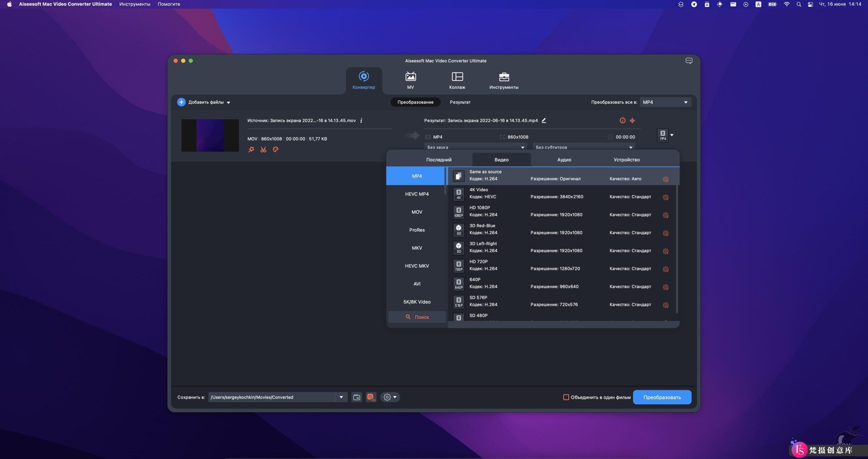The image size is (868, 459).
Task: Click the source video thumbnail
Action: 210,135
